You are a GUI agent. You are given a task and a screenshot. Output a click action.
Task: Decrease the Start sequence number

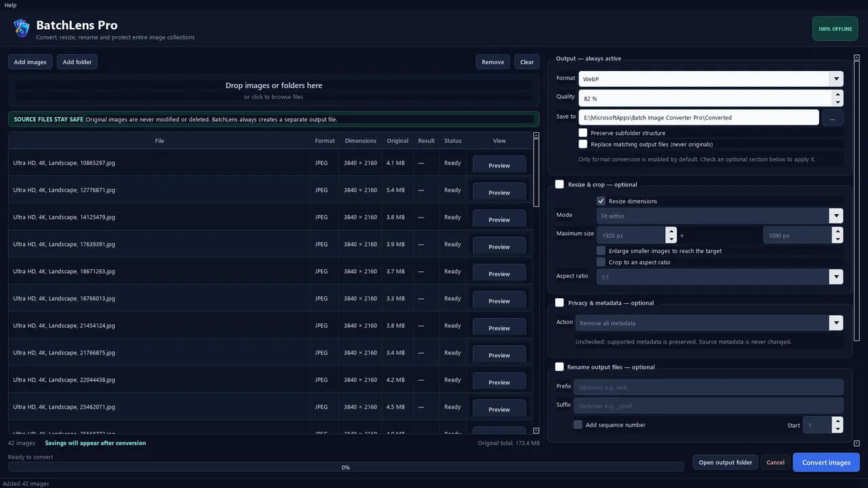pos(837,429)
